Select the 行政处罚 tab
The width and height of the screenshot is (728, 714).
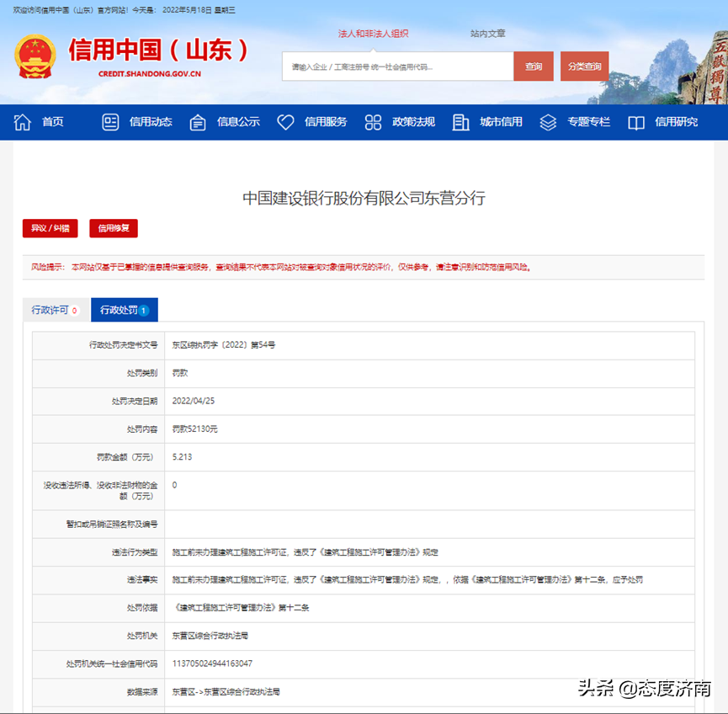pyautogui.click(x=124, y=310)
